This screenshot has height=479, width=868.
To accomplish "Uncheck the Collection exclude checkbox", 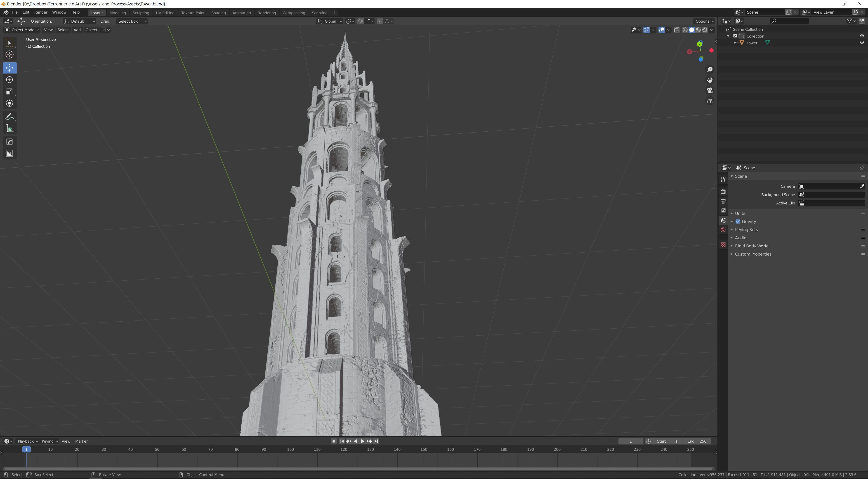I will click(x=735, y=36).
